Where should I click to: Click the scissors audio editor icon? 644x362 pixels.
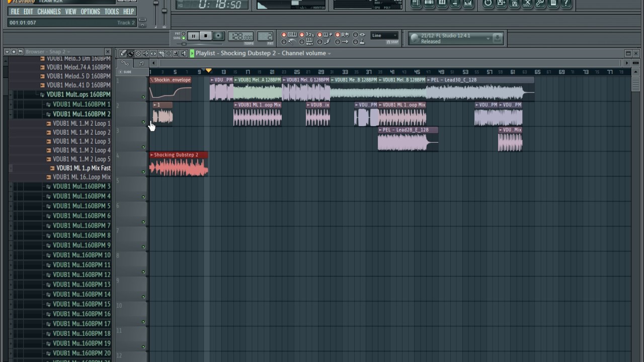(x=527, y=3)
